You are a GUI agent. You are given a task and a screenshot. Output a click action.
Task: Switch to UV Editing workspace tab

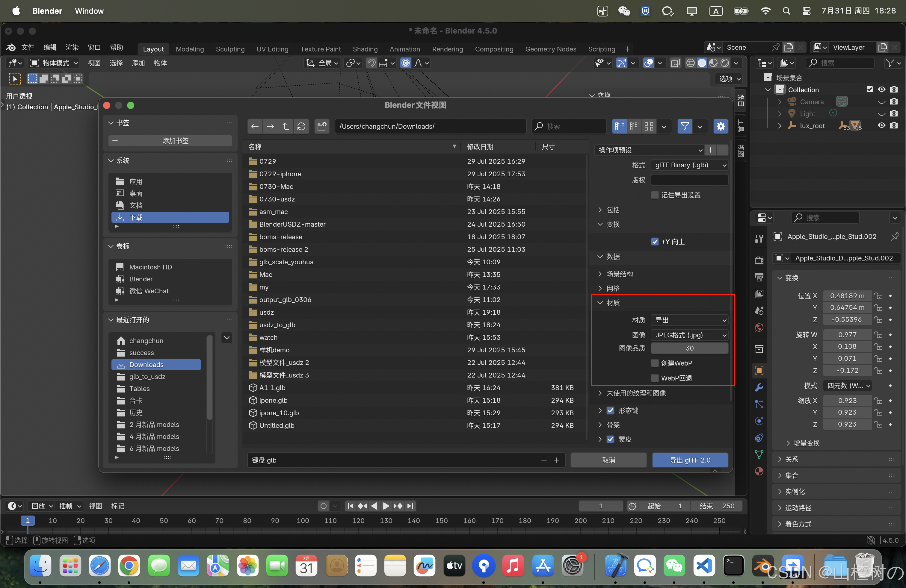272,49
